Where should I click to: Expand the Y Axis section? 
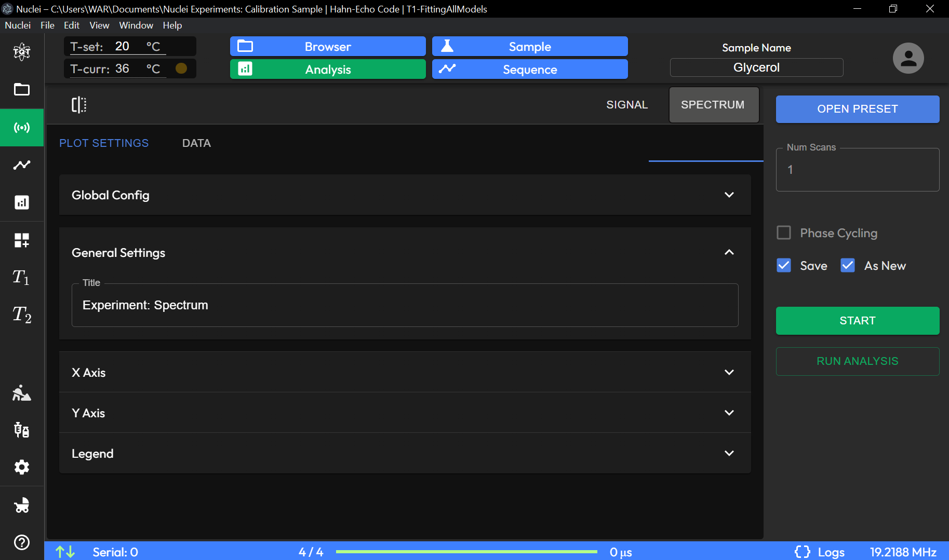[405, 413]
